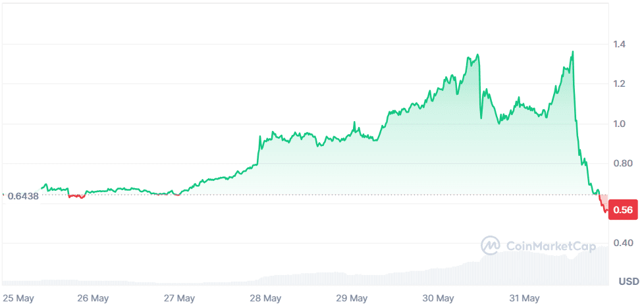This screenshot has height=304, width=644.
Task: Click the 1.2 price axis label
Action: click(x=620, y=84)
